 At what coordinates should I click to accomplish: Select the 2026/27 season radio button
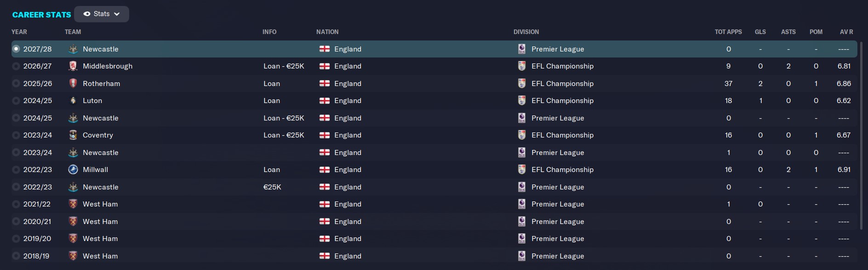(x=16, y=66)
